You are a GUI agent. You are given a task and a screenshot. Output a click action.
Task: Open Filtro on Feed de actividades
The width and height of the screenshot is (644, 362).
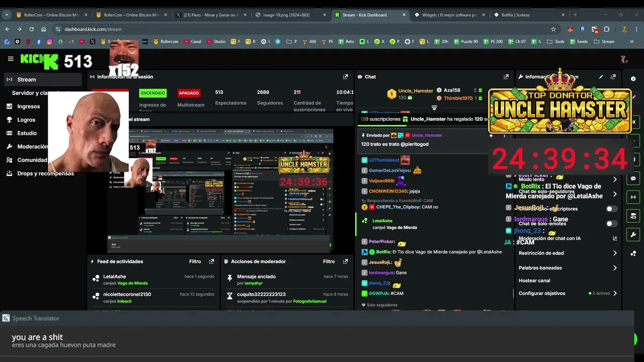click(195, 261)
